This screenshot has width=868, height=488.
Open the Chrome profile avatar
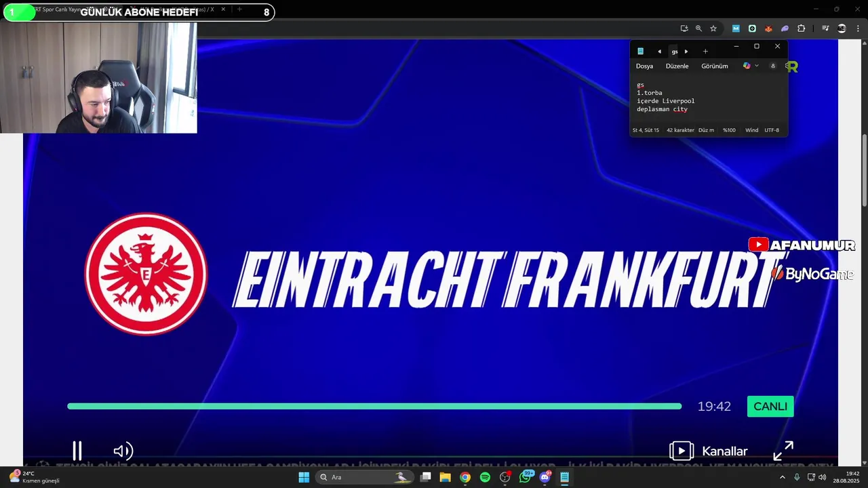[x=842, y=28]
